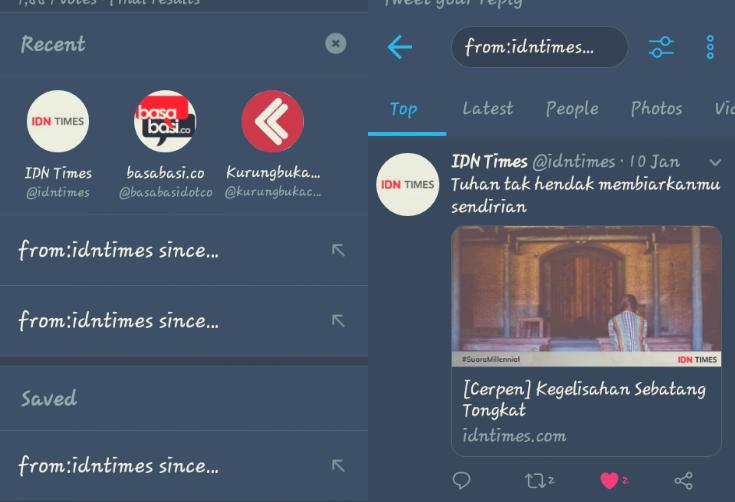This screenshot has width=735, height=502.
Task: Share the IDN Times tweet
Action: (x=683, y=480)
